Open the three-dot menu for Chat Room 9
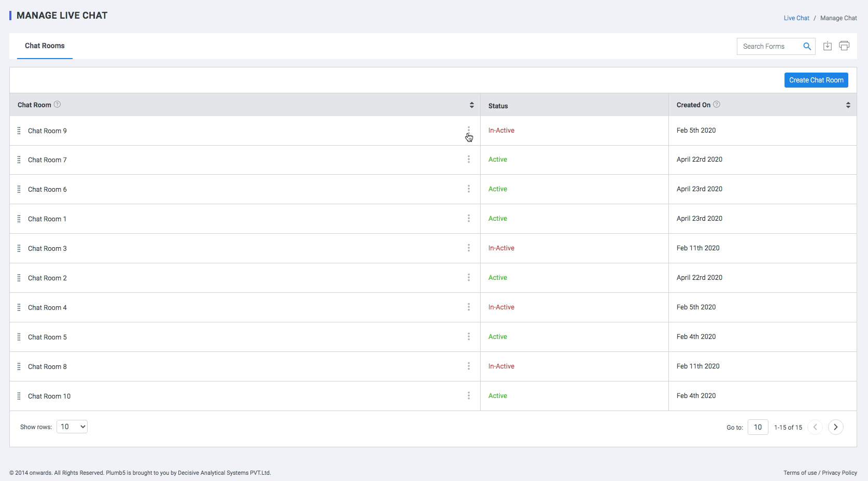 (469, 130)
